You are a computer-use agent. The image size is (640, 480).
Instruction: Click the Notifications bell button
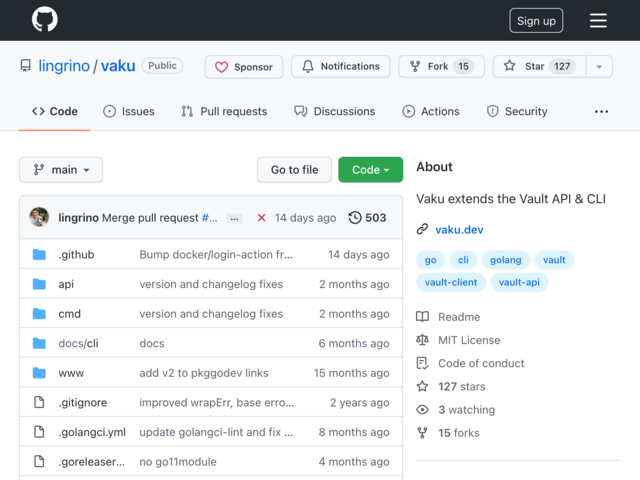(341, 67)
